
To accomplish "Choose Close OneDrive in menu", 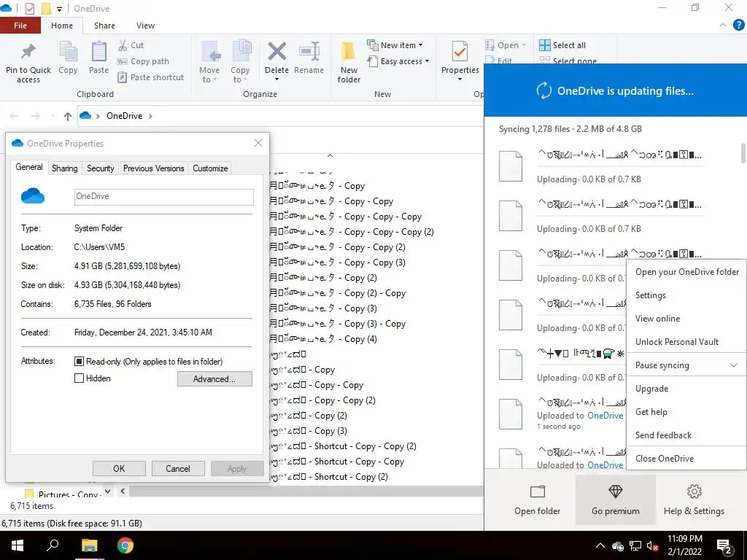I will [x=686, y=459].
